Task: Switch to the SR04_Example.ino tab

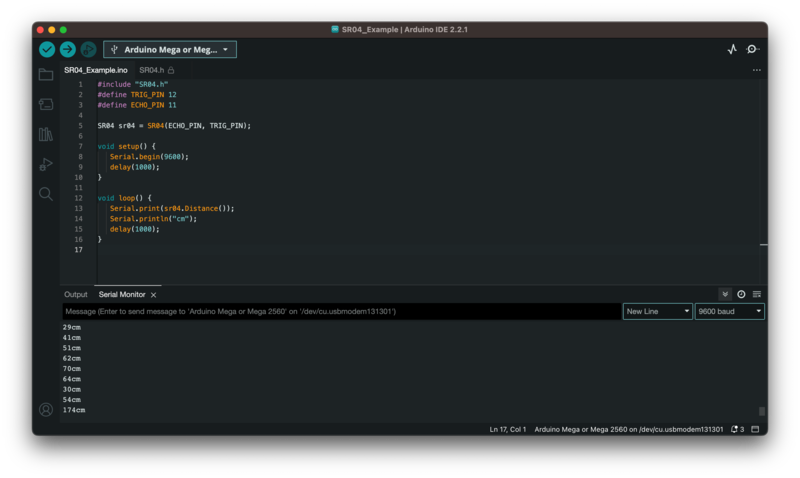Action: click(x=96, y=70)
